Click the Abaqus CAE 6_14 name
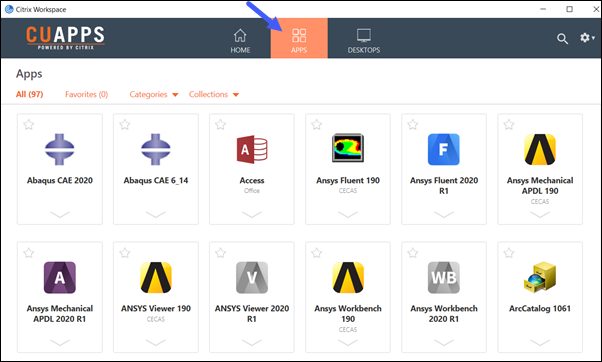This screenshot has height=362, width=602. click(155, 180)
